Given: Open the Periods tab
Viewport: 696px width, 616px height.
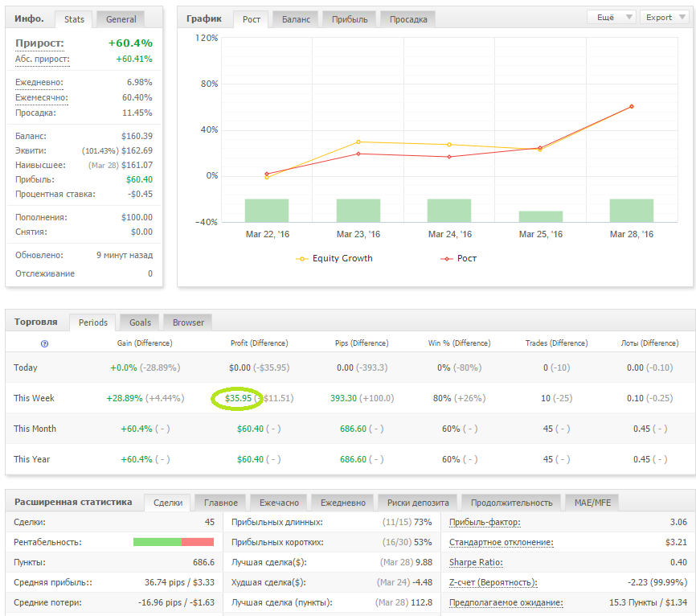Looking at the screenshot, I should pos(92,322).
